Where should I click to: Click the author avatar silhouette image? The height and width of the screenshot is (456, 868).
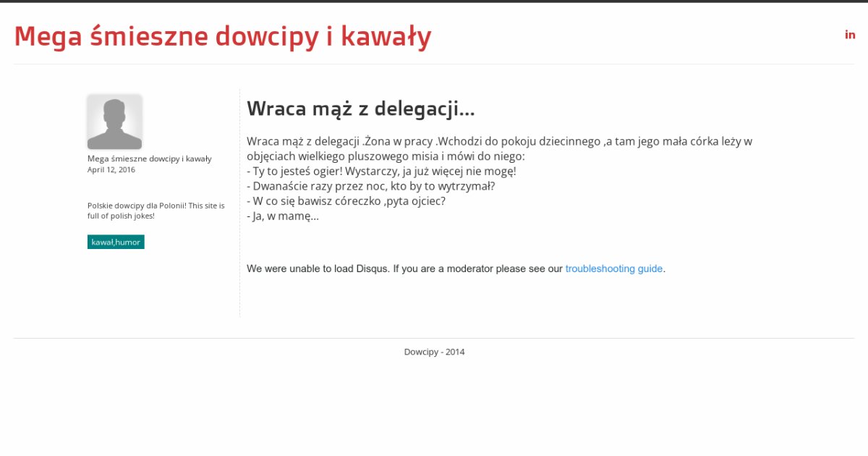pos(114,122)
